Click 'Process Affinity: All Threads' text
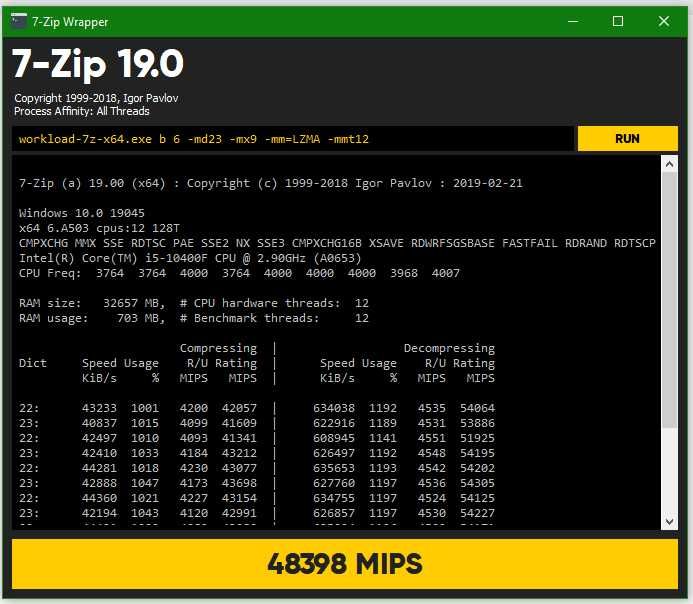This screenshot has width=693, height=604. [82, 111]
